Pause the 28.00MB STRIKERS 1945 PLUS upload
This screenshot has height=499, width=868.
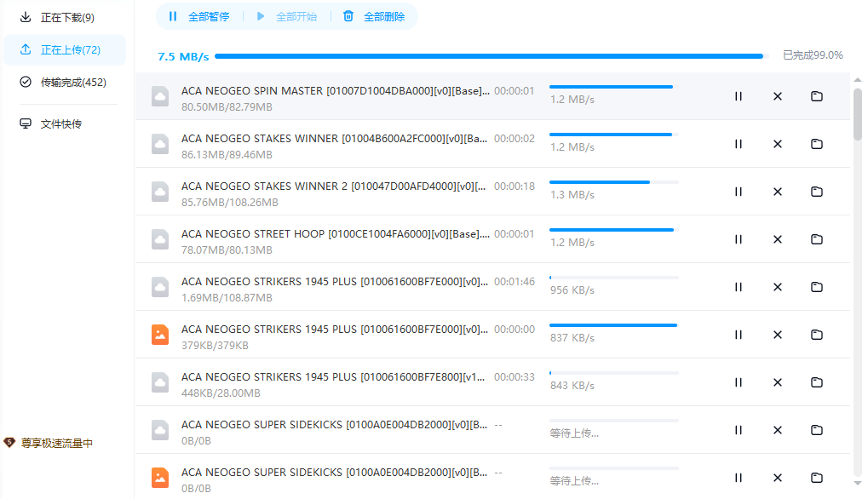738,381
